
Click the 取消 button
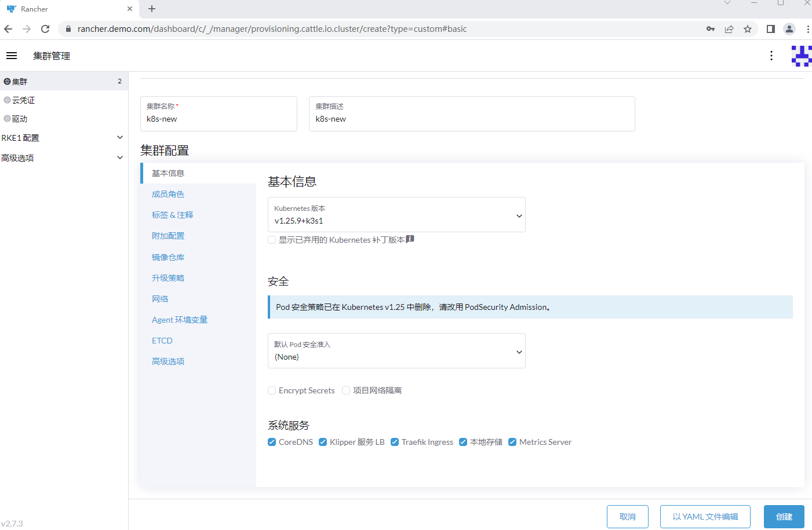628,517
